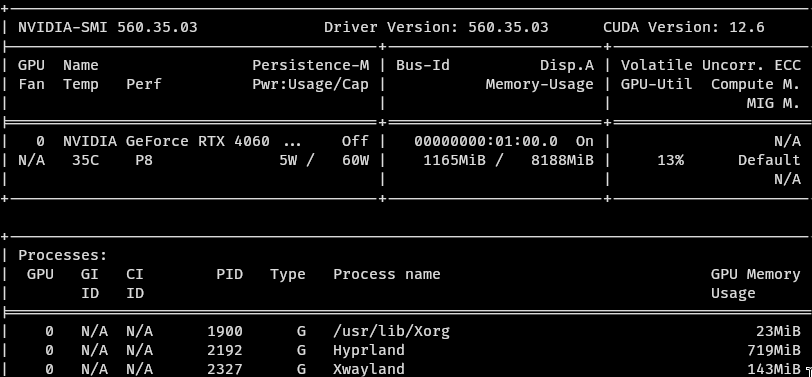The width and height of the screenshot is (812, 377).
Task: Click the 719MiB memory usage value
Action: (774, 351)
